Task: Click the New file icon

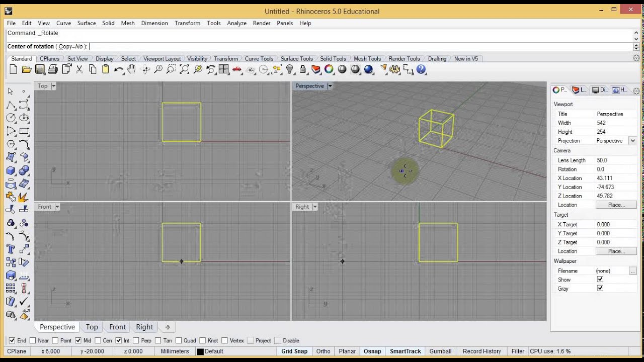Action: (14, 69)
